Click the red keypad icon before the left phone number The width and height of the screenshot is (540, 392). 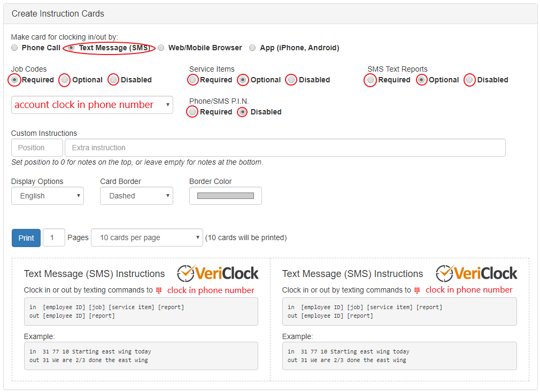160,290
